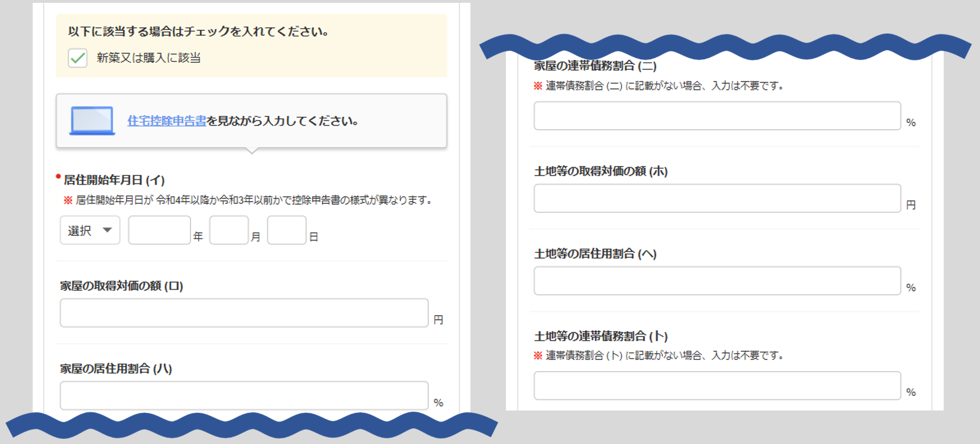Focus the 土地等の取得対価の額 (ホ) yen field

pyautogui.click(x=717, y=198)
